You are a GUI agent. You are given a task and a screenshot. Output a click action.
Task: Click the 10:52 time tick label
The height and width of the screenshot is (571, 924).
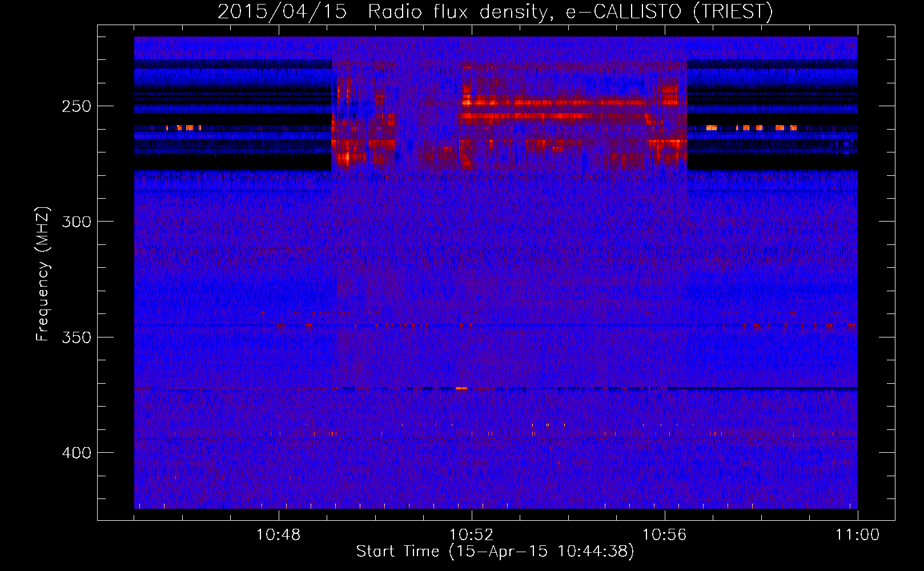pos(472,535)
